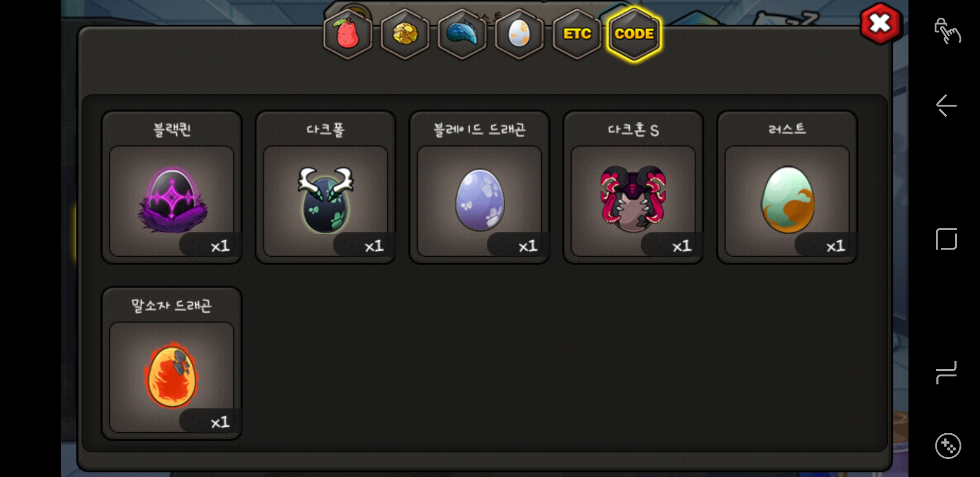
Task: Select the 블랙퀸 purple nest egg
Action: [172, 201]
